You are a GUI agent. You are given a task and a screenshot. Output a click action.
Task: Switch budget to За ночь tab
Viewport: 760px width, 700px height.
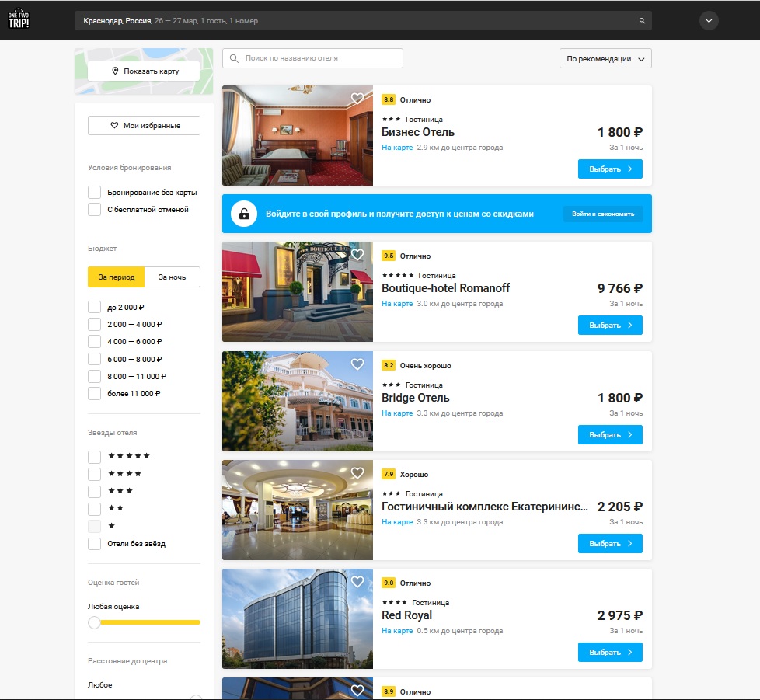coord(172,277)
